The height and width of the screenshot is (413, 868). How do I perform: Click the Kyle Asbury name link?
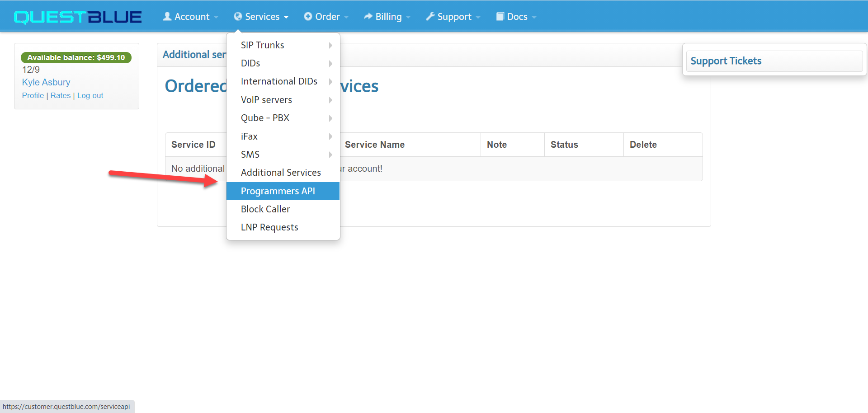click(46, 82)
